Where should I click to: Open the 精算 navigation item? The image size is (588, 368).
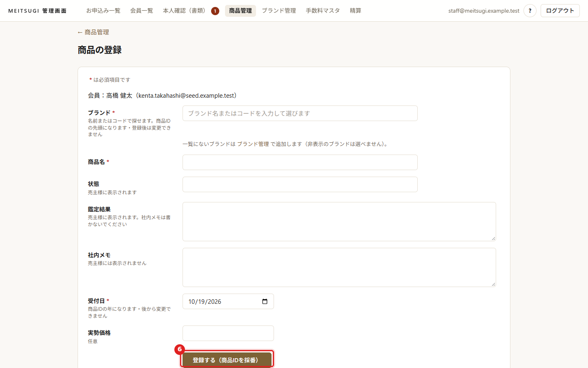(x=356, y=11)
